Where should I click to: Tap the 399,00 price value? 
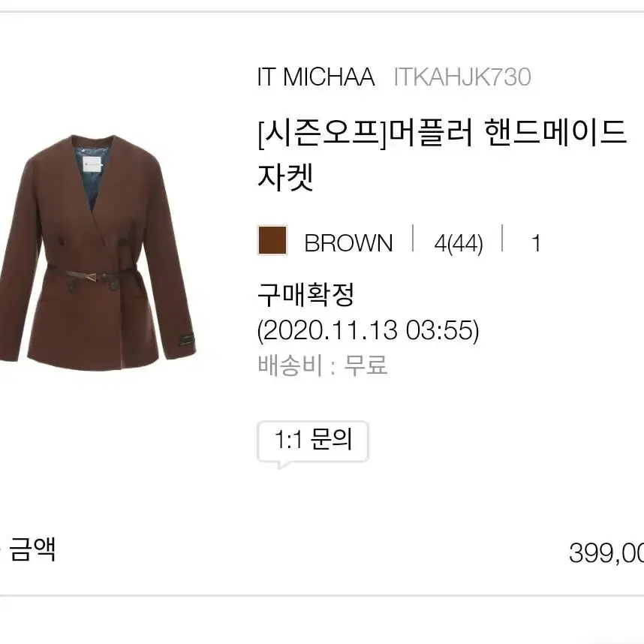[x=606, y=553]
